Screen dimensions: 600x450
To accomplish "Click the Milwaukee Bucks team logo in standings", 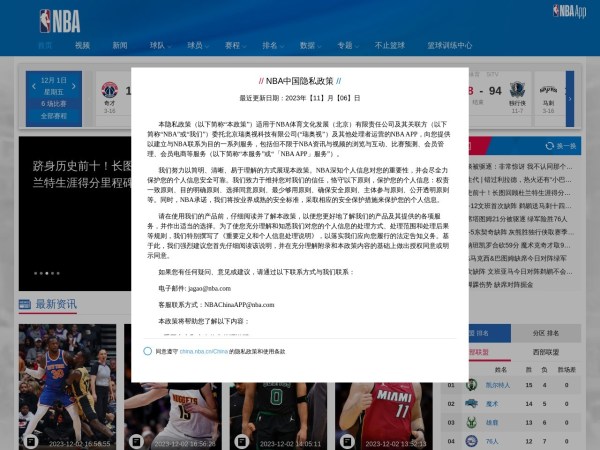I will coord(471,421).
